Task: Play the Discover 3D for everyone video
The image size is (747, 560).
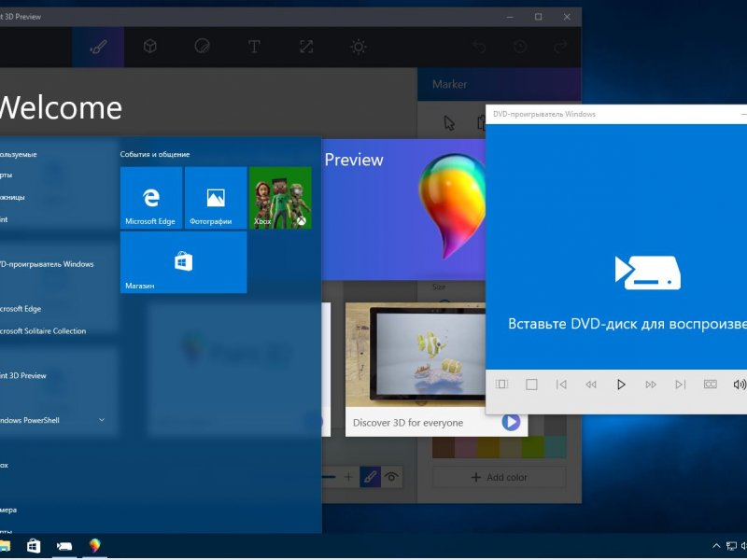Action: coord(511,423)
